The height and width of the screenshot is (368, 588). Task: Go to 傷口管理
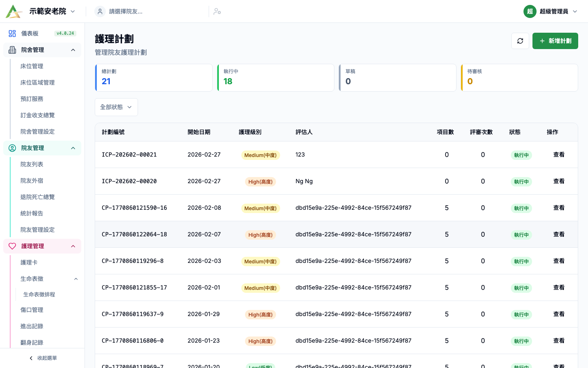tap(32, 310)
